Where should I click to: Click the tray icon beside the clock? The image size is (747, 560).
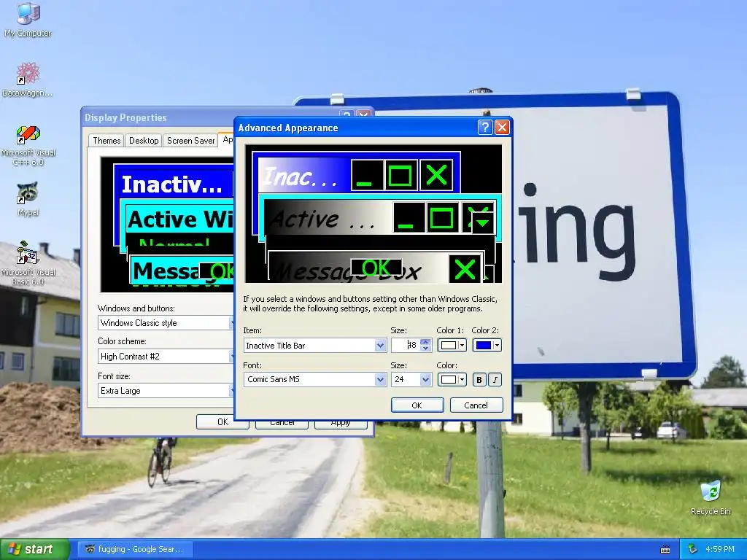(x=693, y=549)
